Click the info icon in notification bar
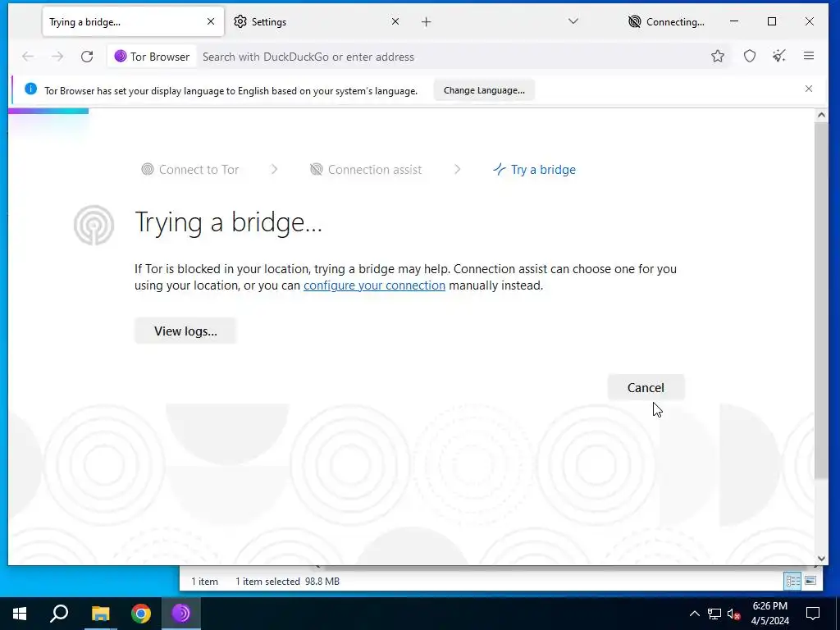Viewport: 840px width, 630px height. pos(30,89)
